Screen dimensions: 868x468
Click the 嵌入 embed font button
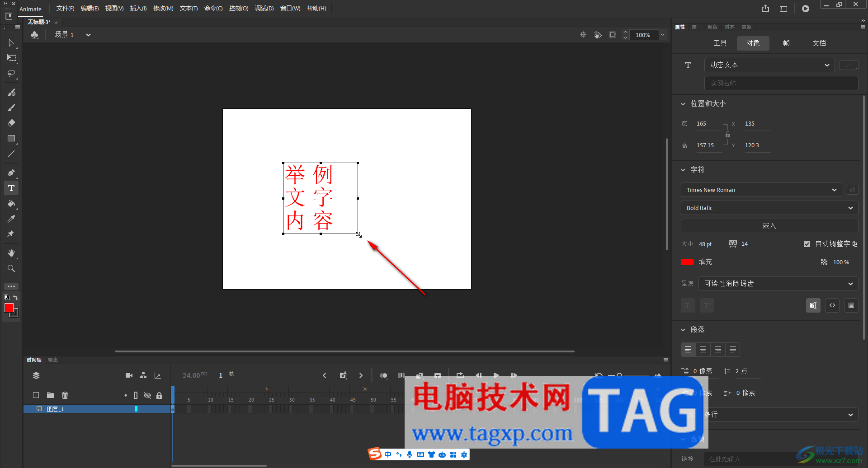point(769,226)
